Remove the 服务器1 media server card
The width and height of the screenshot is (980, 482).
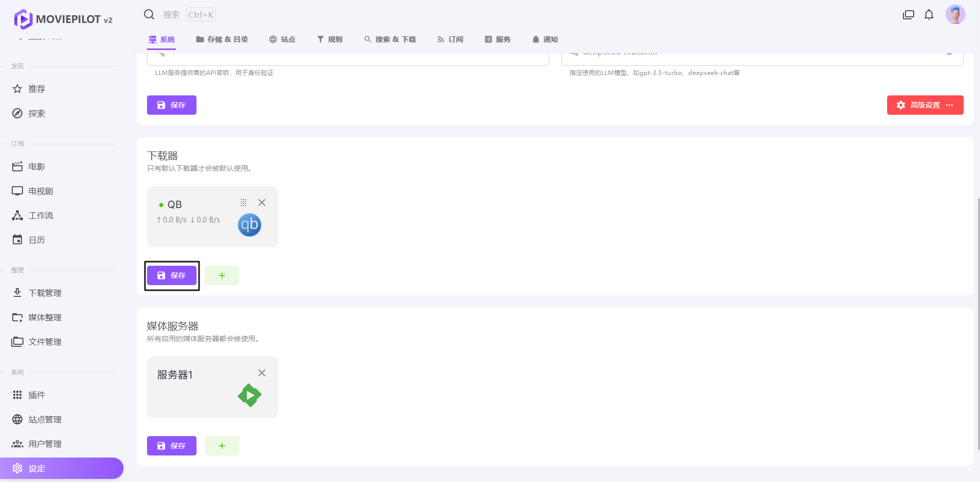click(x=262, y=373)
